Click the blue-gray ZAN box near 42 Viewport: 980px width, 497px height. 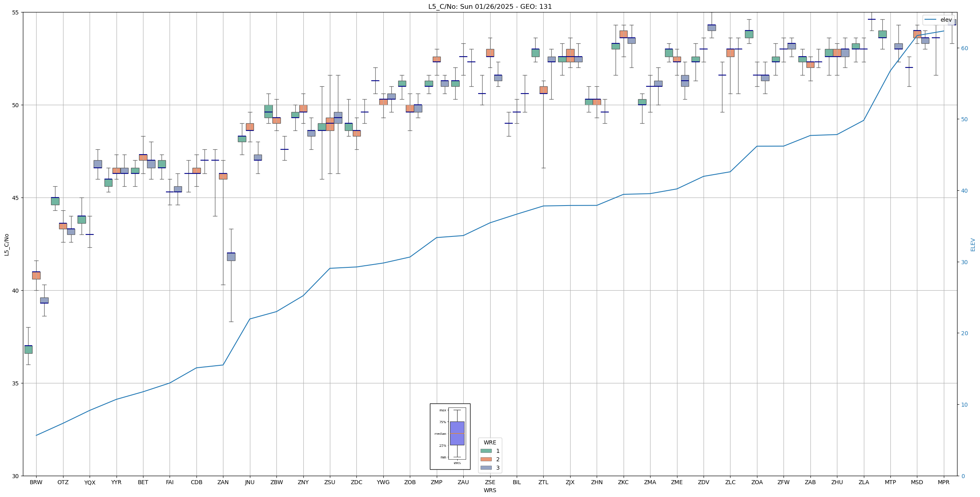tap(231, 257)
